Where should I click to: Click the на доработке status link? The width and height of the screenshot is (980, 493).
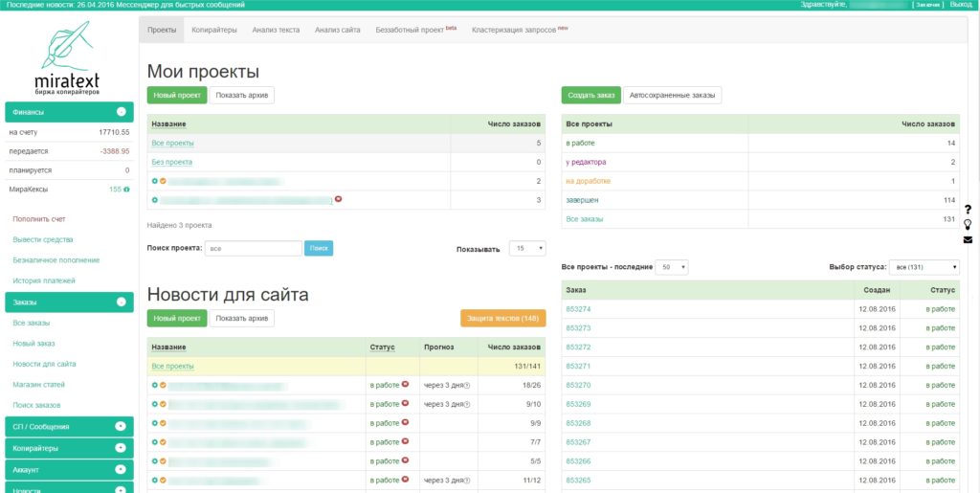[589, 181]
